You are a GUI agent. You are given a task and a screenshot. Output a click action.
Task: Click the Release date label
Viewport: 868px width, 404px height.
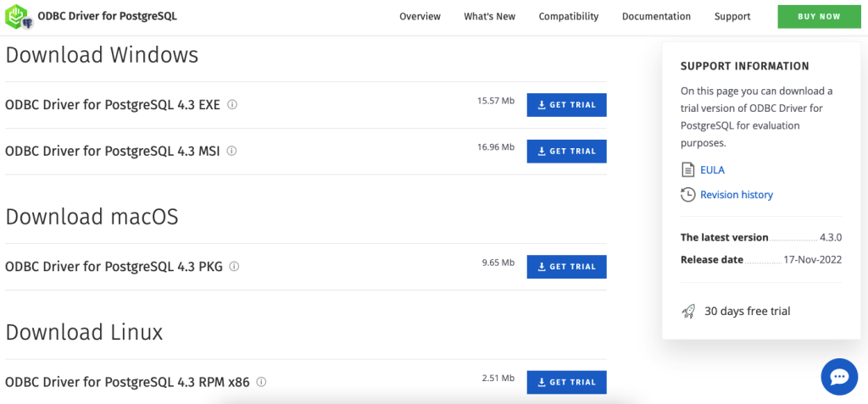(712, 259)
